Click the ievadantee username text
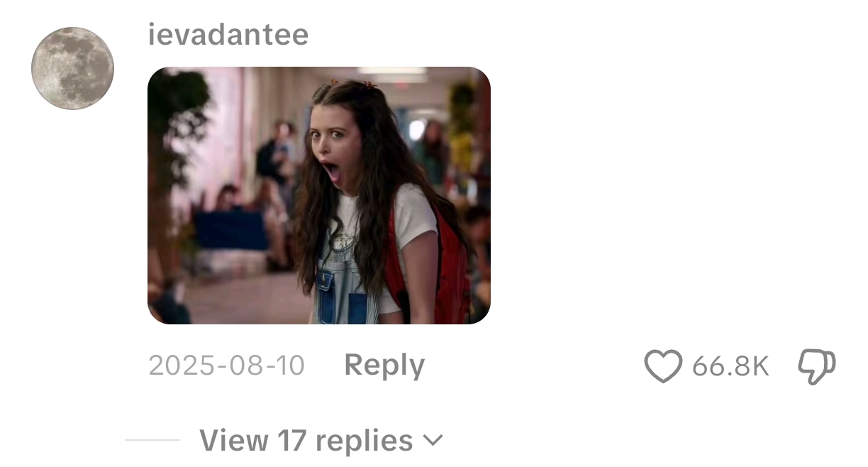Image resolution: width=868 pixels, height=467 pixels. 228,34
